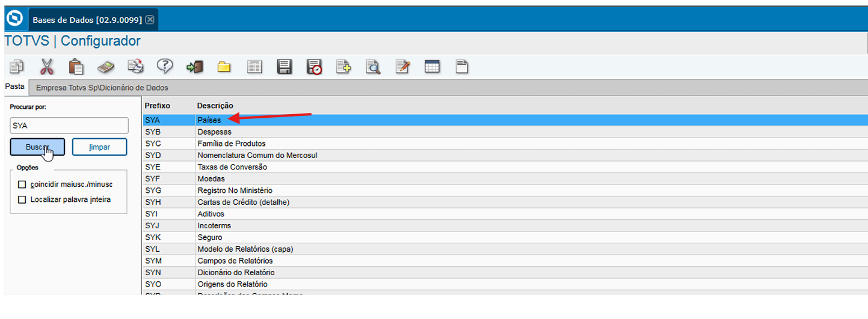This screenshot has height=319, width=868.
Task: Select the Despesas row
Action: point(505,132)
